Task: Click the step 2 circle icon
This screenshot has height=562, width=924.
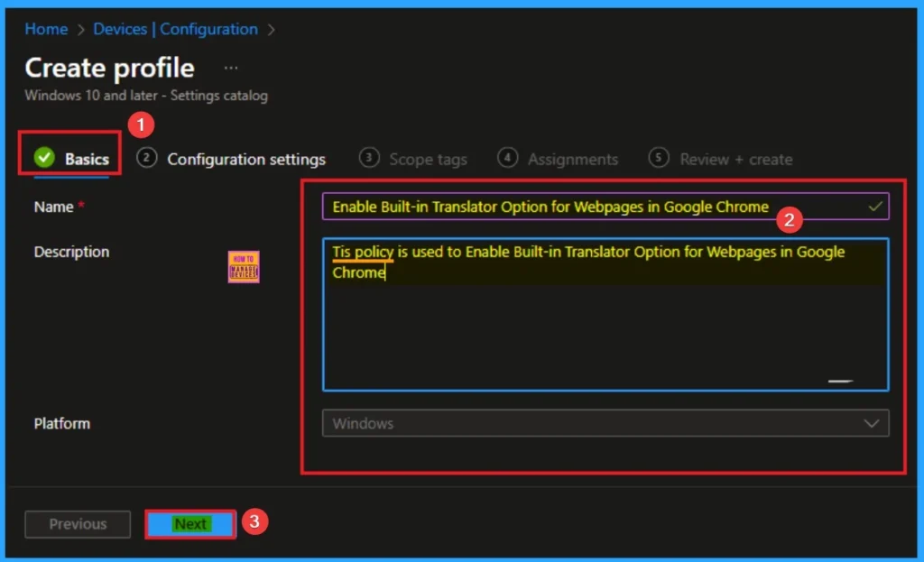Action: [x=147, y=157]
